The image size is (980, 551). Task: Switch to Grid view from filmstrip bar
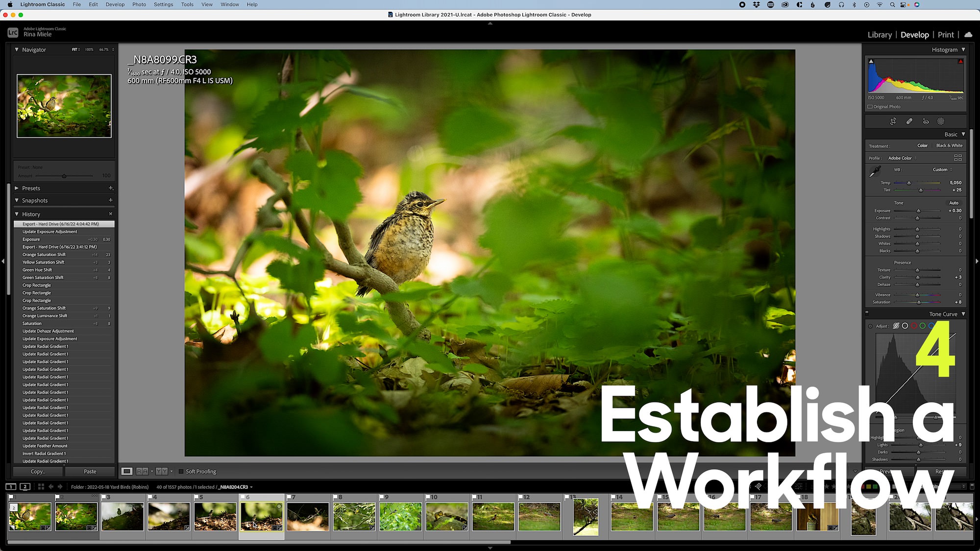[x=41, y=487]
